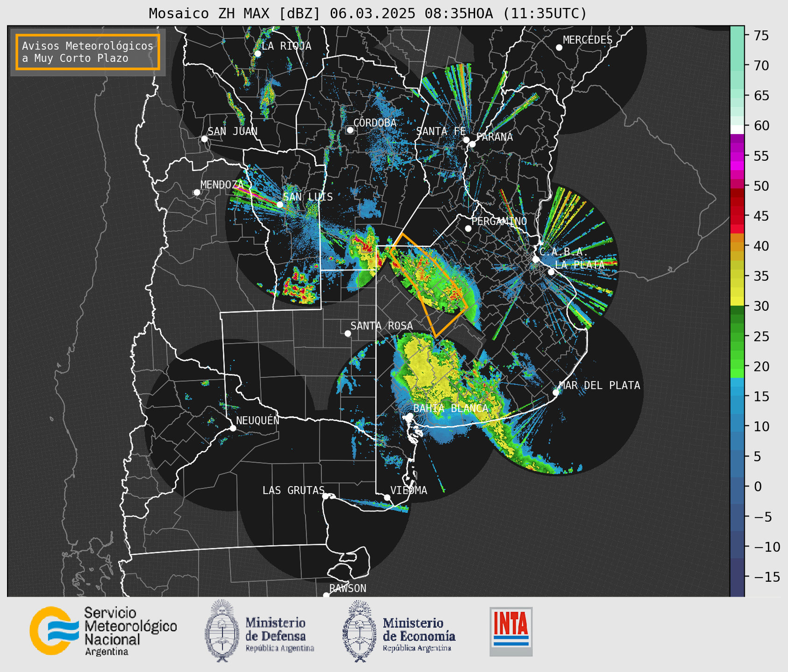Click the San Luis city marker
The height and width of the screenshot is (672, 788).
coord(280,205)
